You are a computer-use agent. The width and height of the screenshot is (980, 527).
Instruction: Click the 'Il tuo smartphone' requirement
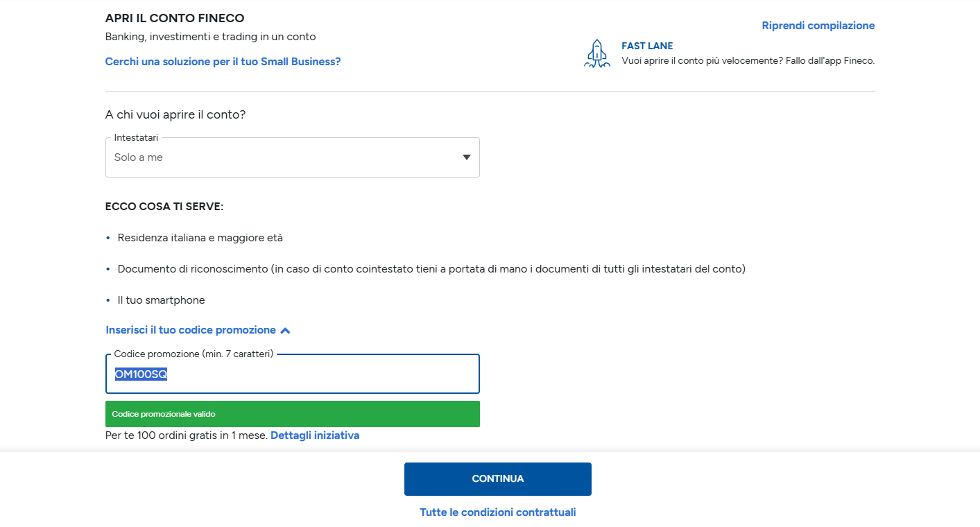[161, 300]
